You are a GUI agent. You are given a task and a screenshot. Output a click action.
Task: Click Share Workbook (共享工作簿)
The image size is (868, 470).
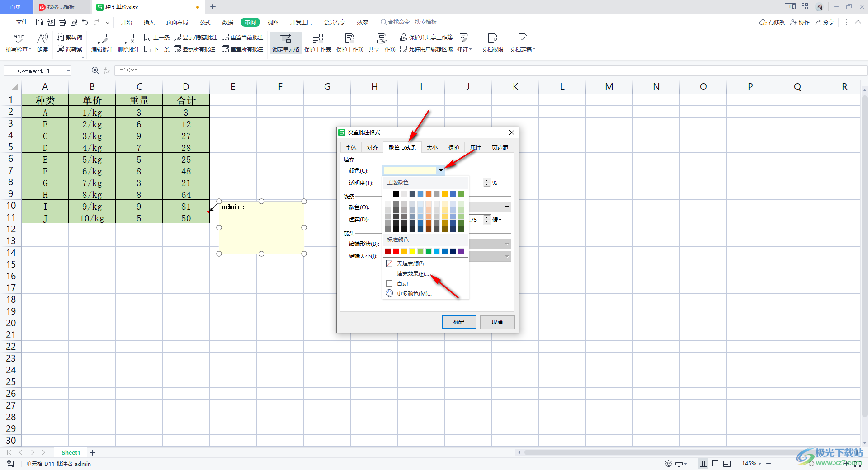point(382,43)
